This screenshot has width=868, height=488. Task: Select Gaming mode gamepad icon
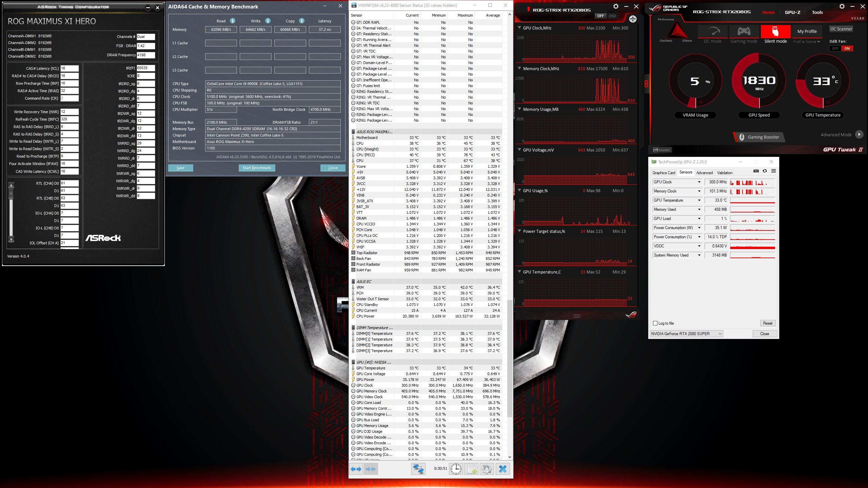pos(744,32)
